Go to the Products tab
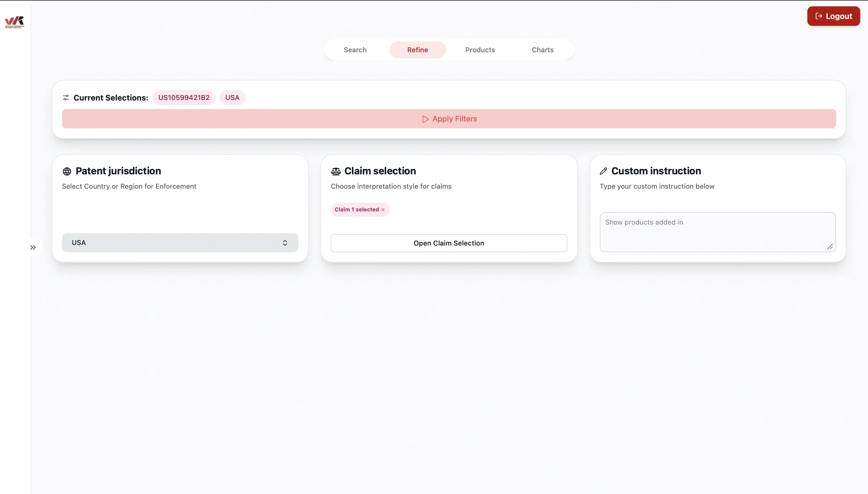The image size is (868, 494). click(480, 50)
